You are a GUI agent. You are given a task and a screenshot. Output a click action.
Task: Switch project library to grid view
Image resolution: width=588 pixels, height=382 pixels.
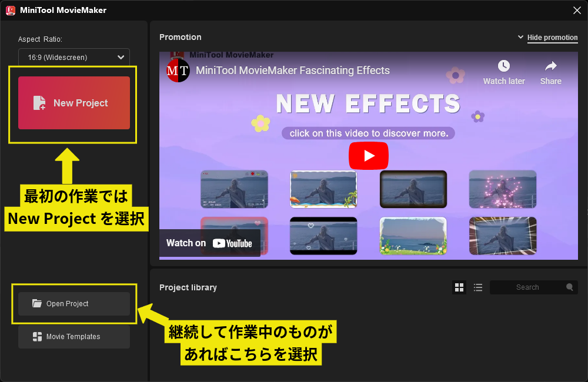(x=459, y=287)
